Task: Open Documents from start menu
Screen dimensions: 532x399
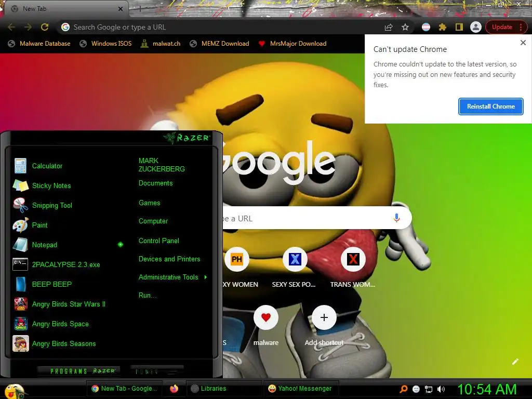Action: (155, 183)
